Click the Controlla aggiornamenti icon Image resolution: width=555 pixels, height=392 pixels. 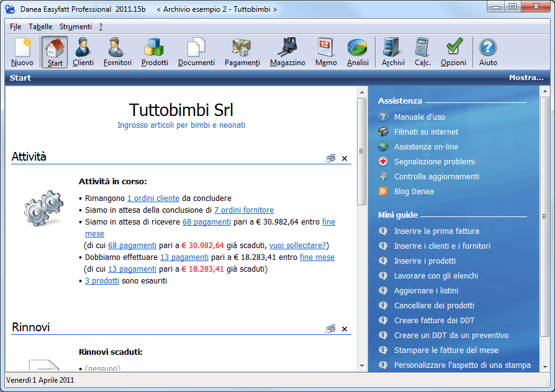383,176
